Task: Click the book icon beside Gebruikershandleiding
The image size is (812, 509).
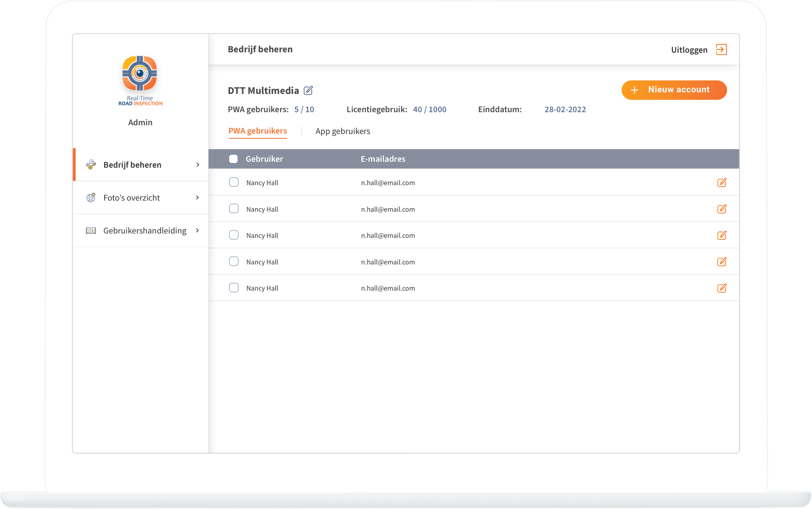Action: [x=91, y=230]
